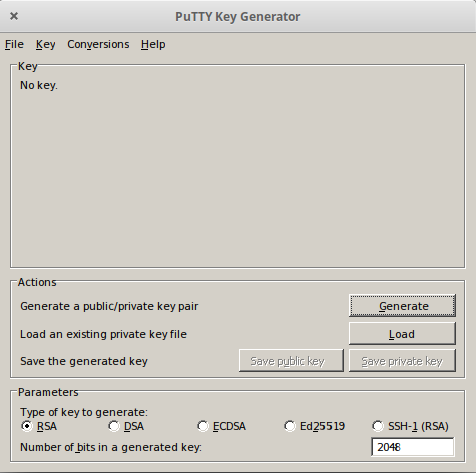
Task: Click the 'No key.' status text
Action: [39, 85]
